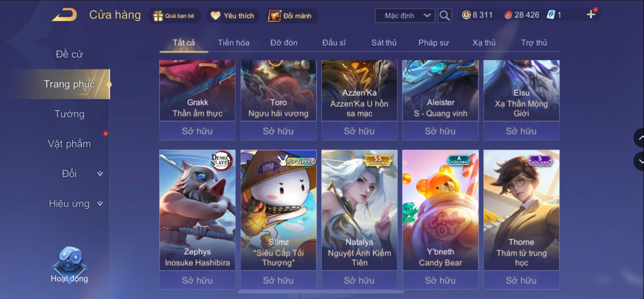Click Sở hữu under Grakk skin
The image size is (644, 299).
coord(197,131)
